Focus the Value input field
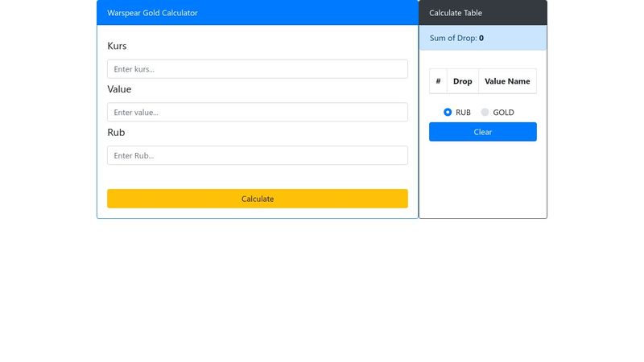The height and width of the screenshot is (362, 644). [x=257, y=113]
